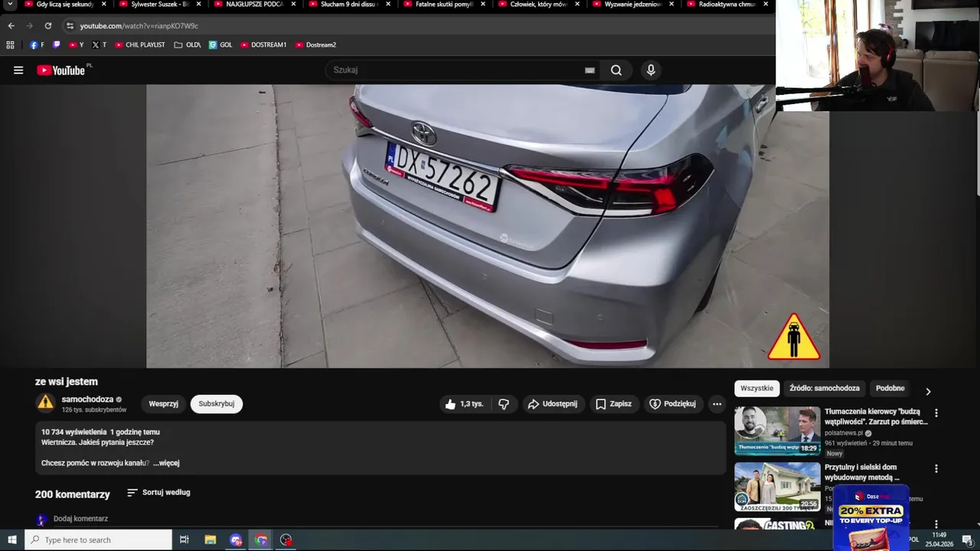Screen dimensions: 980x551
Task: Select the Podobne filter chip
Action: pyautogui.click(x=890, y=389)
